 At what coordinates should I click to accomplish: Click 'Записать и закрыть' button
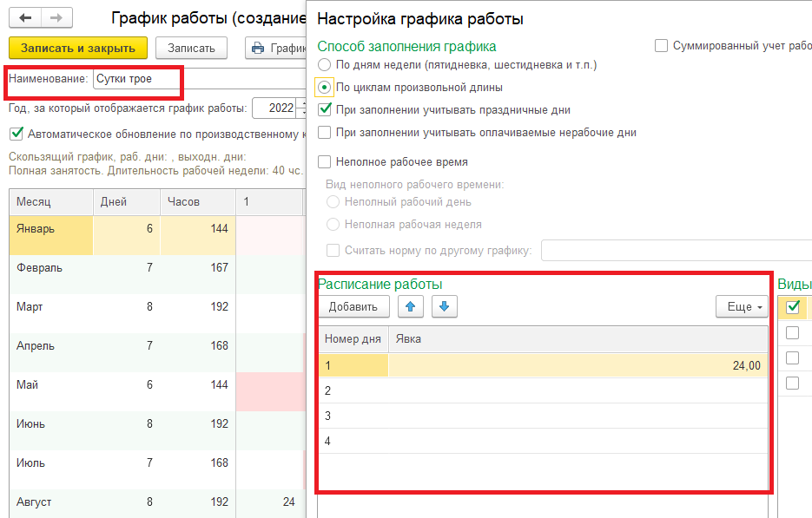(77, 48)
